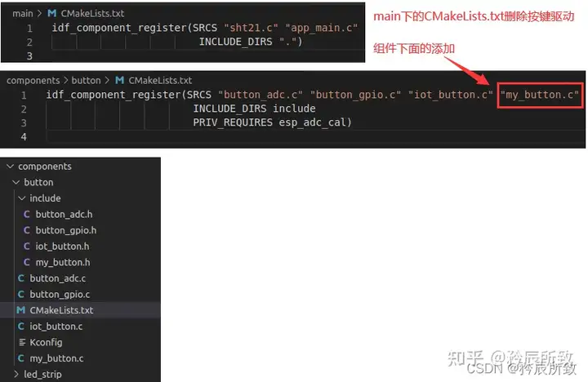Click the C icon beside button_gpio.h

point(27,230)
